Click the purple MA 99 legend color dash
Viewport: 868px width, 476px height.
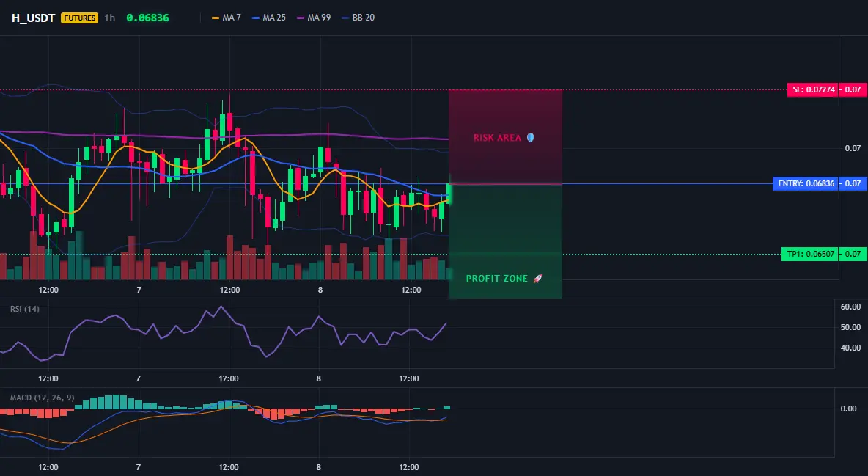pyautogui.click(x=301, y=18)
